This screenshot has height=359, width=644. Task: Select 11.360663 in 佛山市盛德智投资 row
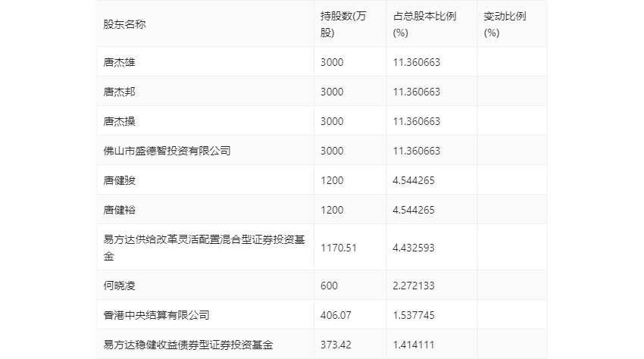point(417,151)
